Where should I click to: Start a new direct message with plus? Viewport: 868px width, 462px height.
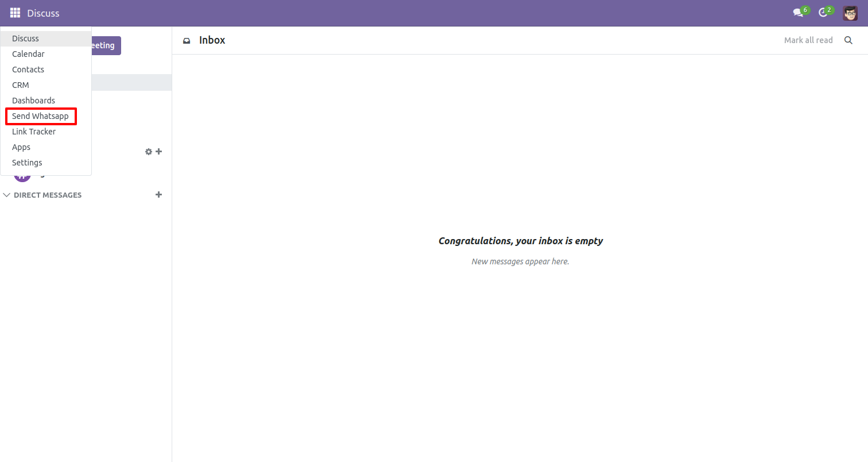point(159,195)
